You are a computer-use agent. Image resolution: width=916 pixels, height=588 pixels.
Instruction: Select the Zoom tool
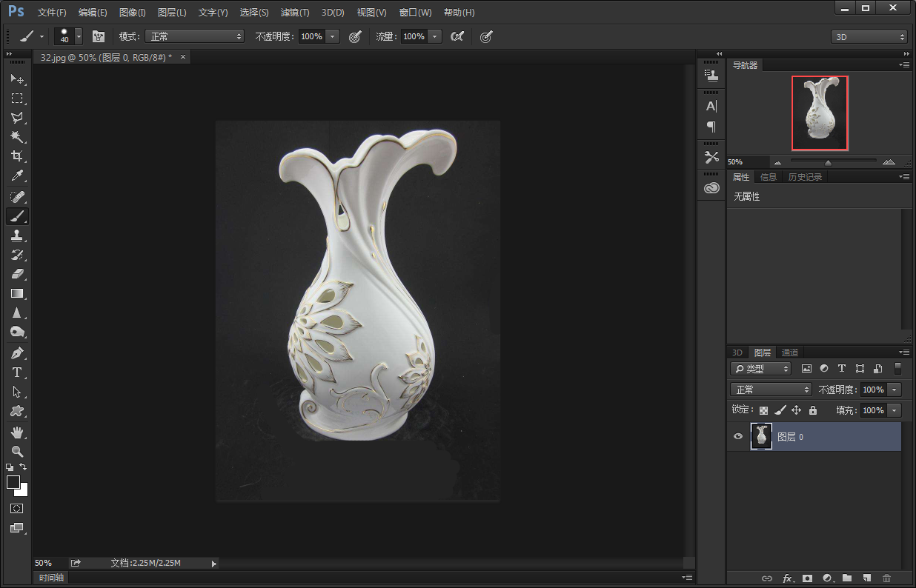[16, 452]
